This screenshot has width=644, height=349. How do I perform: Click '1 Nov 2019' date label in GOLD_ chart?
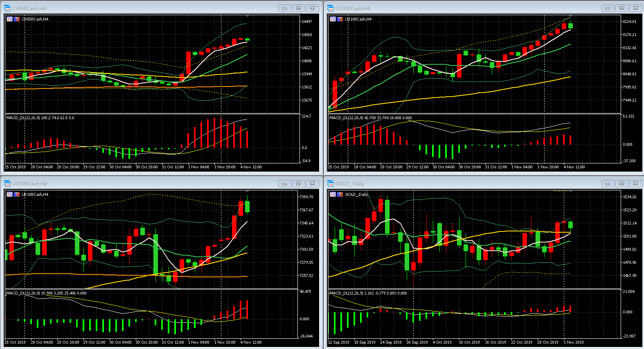[x=574, y=342]
